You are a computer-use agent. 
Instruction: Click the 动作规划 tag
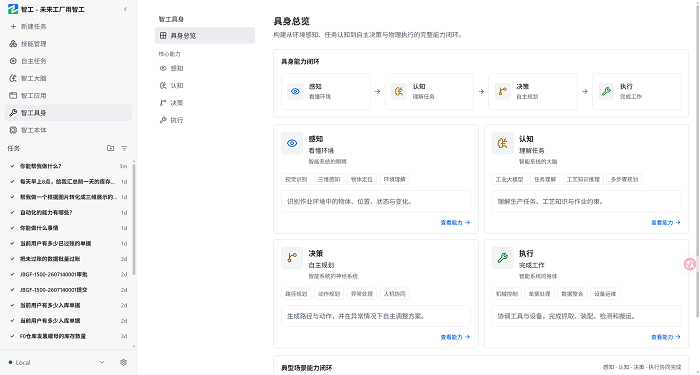coord(329,294)
